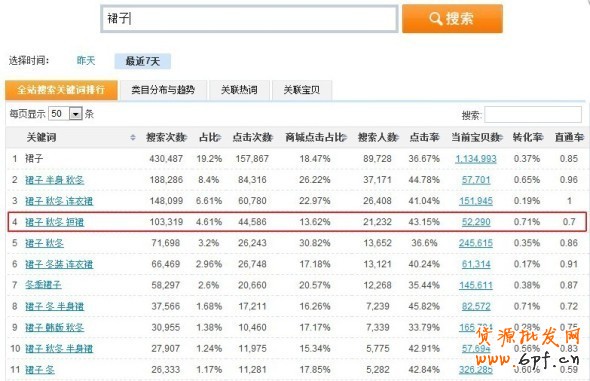This screenshot has height=381, width=590.
Task: Open item count link 145,611
Action: tap(476, 285)
